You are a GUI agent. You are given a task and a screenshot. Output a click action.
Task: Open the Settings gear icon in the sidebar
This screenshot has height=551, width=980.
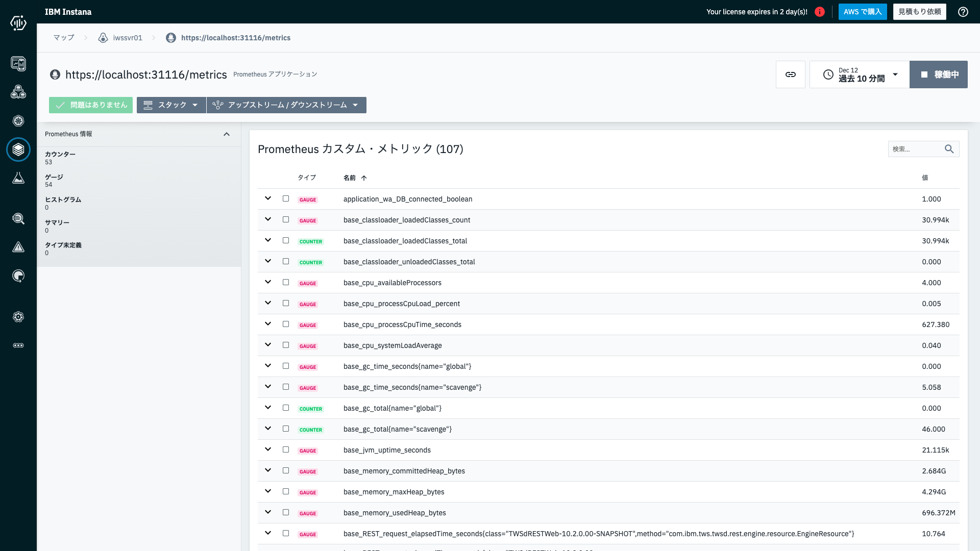click(x=18, y=317)
